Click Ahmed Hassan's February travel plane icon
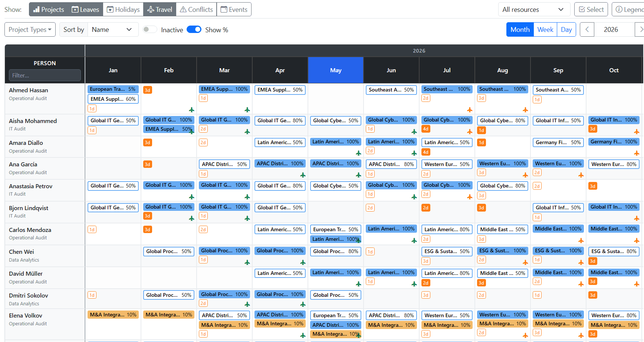Screen dimensions: 644x342 pyautogui.click(x=191, y=110)
